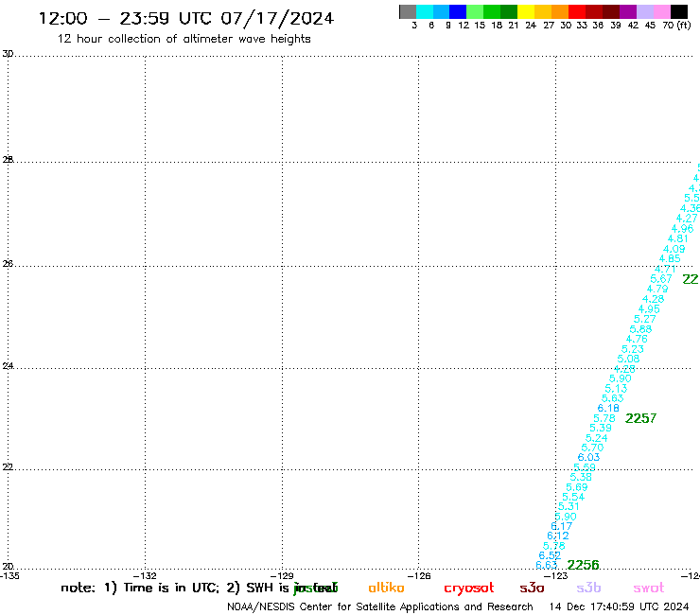Click the 'cryosat' legend label
Image resolution: width=700 pixels, height=615 pixels.
pyautogui.click(x=469, y=588)
